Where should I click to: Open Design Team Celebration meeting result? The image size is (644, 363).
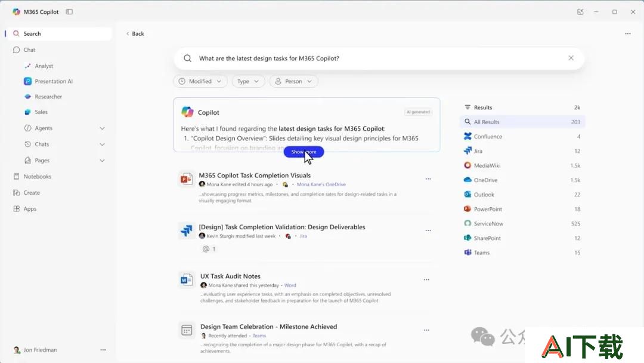point(268,327)
